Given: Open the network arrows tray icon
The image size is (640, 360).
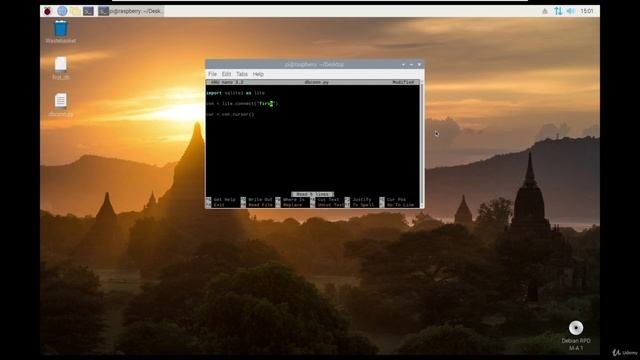Looking at the screenshot, I should point(558,11).
